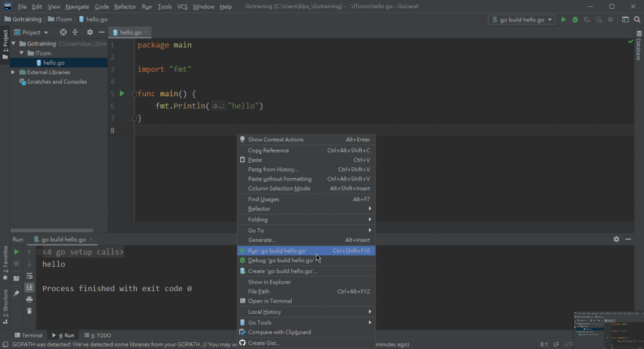Clear console output with trash icon
This screenshot has height=349, width=644.
29,311
